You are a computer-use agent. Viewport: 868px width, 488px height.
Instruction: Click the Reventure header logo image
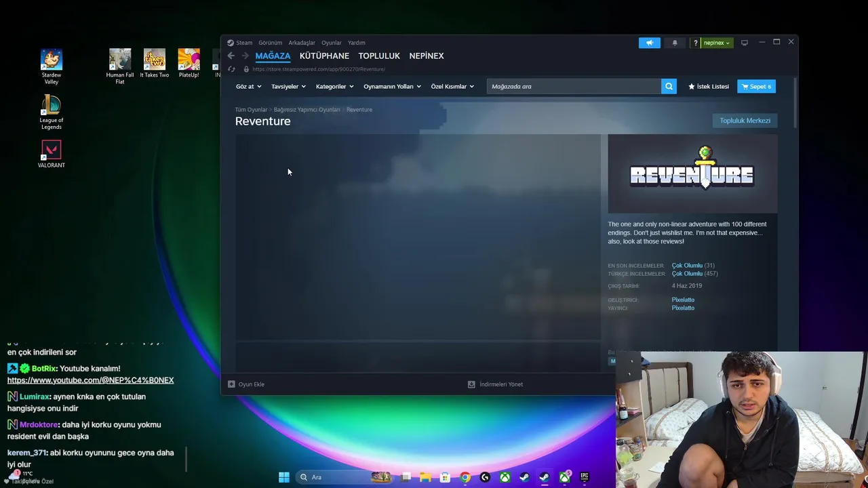[692, 174]
